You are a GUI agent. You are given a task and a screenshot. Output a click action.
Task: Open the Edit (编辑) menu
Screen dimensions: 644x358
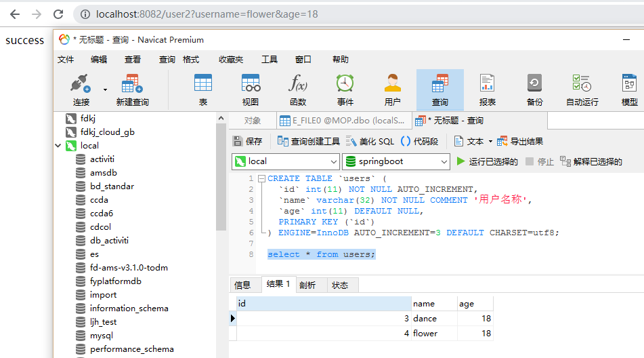tap(99, 60)
